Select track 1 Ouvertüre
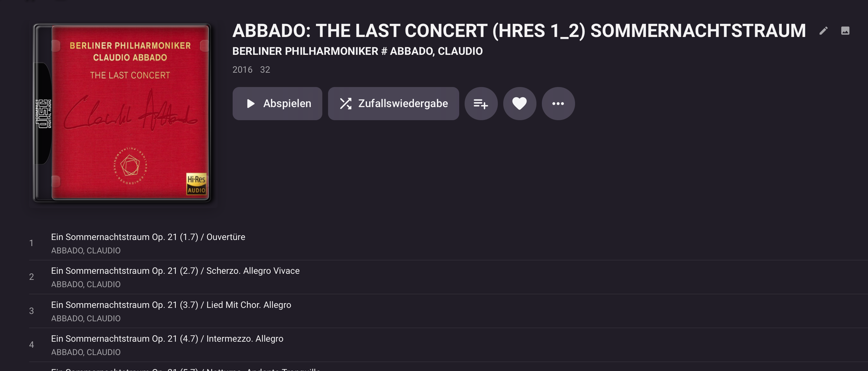The height and width of the screenshot is (371, 868). [148, 237]
